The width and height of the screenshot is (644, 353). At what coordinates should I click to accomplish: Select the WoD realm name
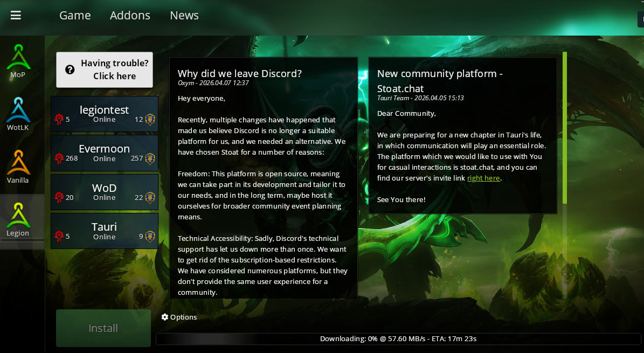click(x=105, y=188)
